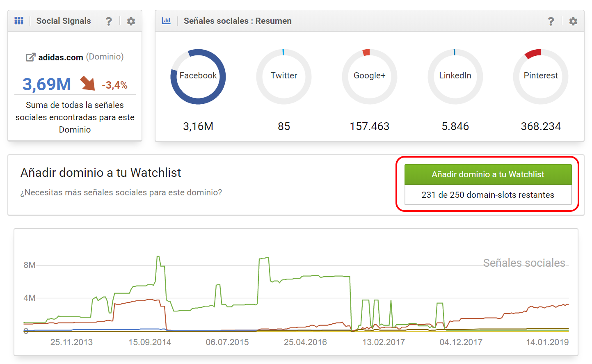Select the Facebook donut chart
Viewport: 592px width, 364px height.
pos(198,76)
